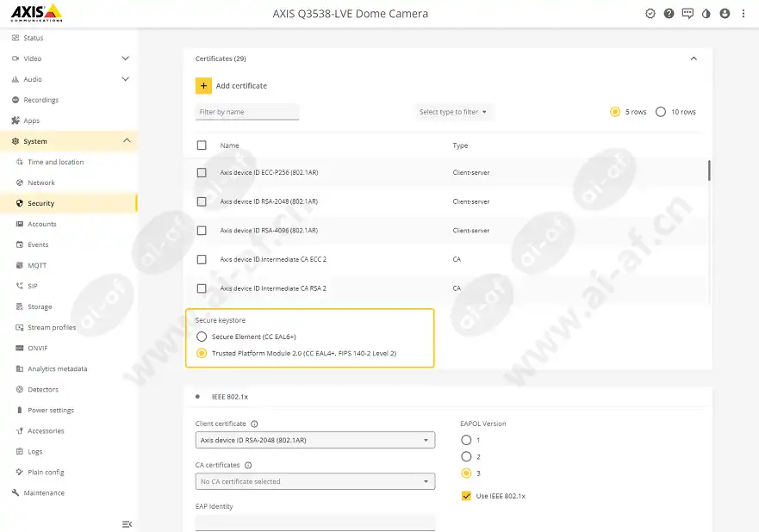Collapse the sidebar with the menu icon
This screenshot has height=532, width=759.
127,524
